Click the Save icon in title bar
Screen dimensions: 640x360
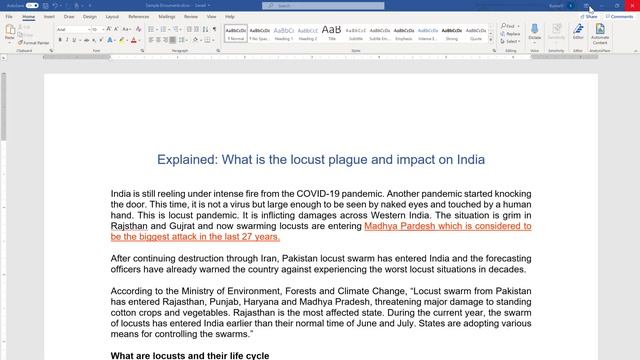[x=46, y=6]
